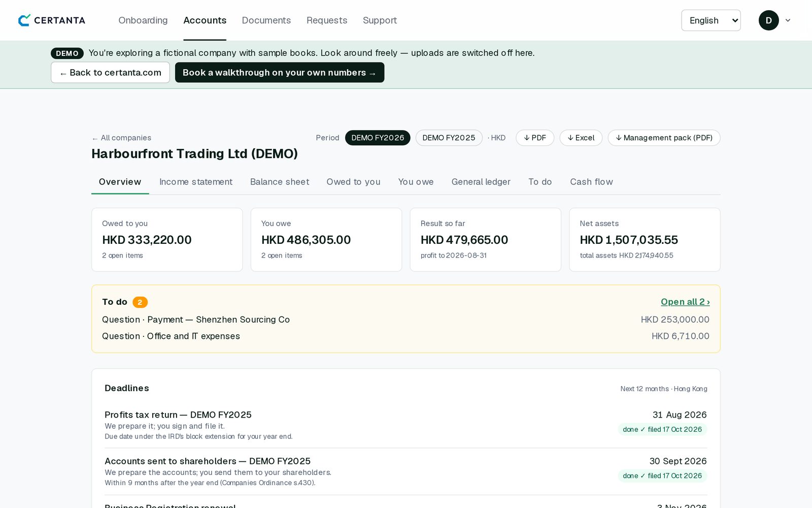Switch to Balance sheet tab
This screenshot has width=812, height=508.
point(280,182)
